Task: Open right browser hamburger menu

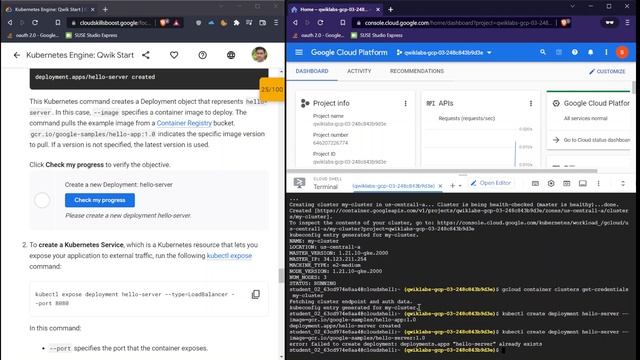Action: 627,23
